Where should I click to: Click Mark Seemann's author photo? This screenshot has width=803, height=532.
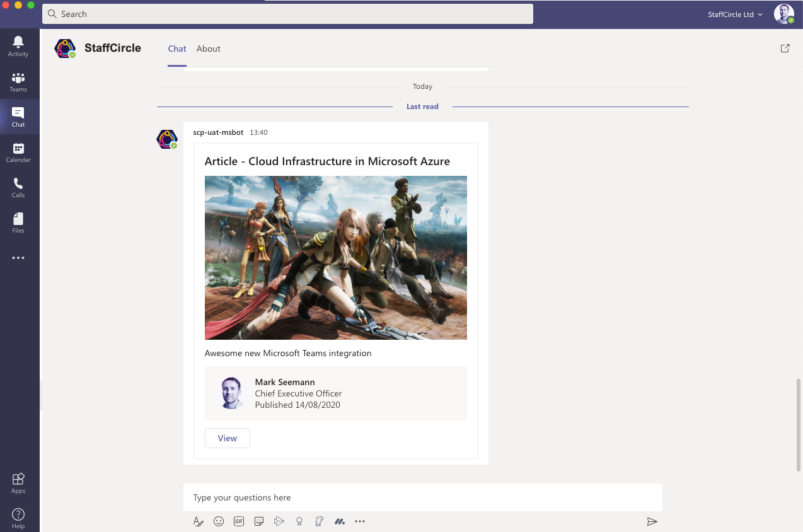(x=232, y=393)
